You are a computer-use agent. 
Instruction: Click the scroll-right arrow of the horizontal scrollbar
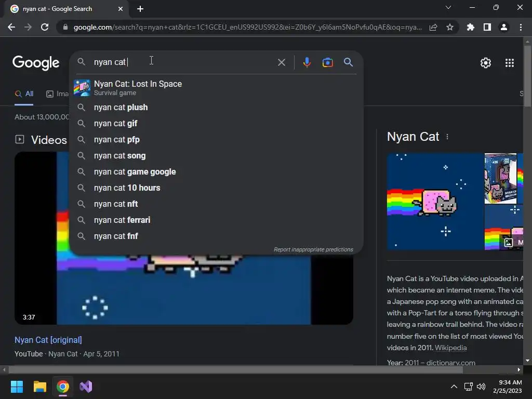[519, 370]
